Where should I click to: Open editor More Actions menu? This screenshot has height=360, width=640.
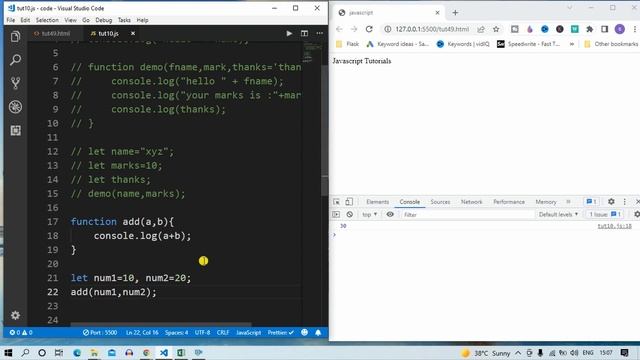point(320,33)
